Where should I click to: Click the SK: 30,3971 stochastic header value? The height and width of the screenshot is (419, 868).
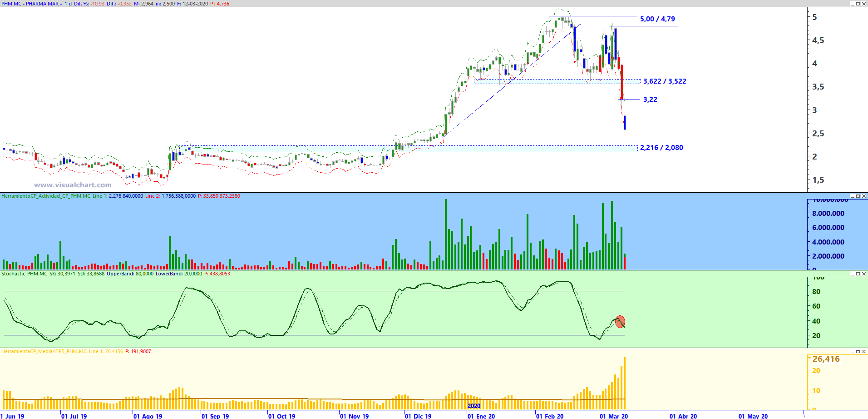pos(62,274)
